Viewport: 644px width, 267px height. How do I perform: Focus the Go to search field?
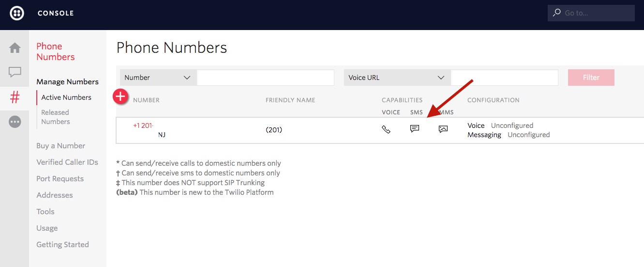(x=598, y=13)
